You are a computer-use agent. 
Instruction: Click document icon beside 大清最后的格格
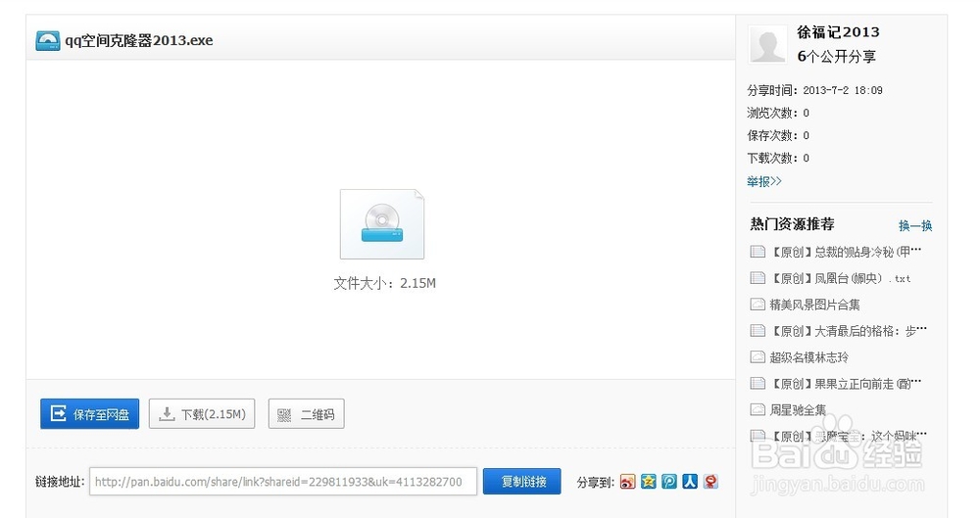point(758,331)
